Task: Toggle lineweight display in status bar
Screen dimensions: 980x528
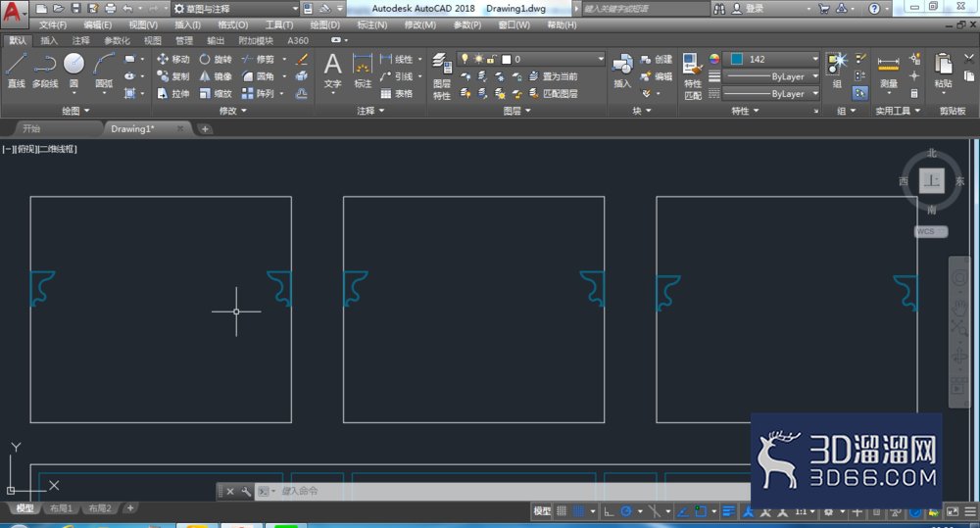Action: tap(728, 511)
